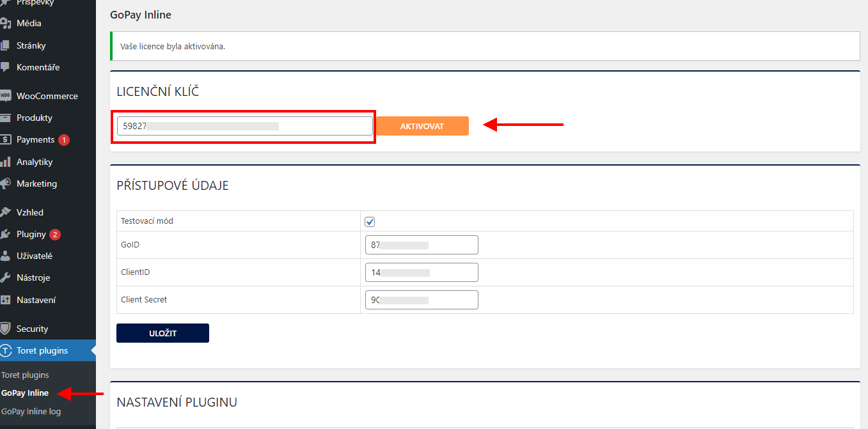
Task: Open the Payments menu item
Action: click(36, 139)
